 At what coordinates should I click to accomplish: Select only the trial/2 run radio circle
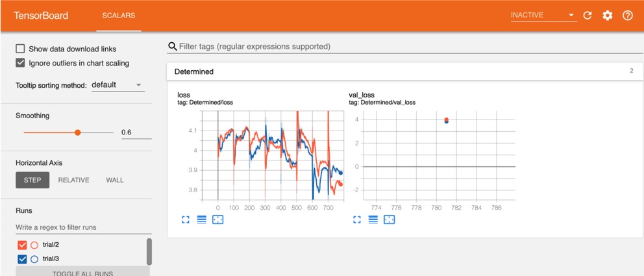34,245
